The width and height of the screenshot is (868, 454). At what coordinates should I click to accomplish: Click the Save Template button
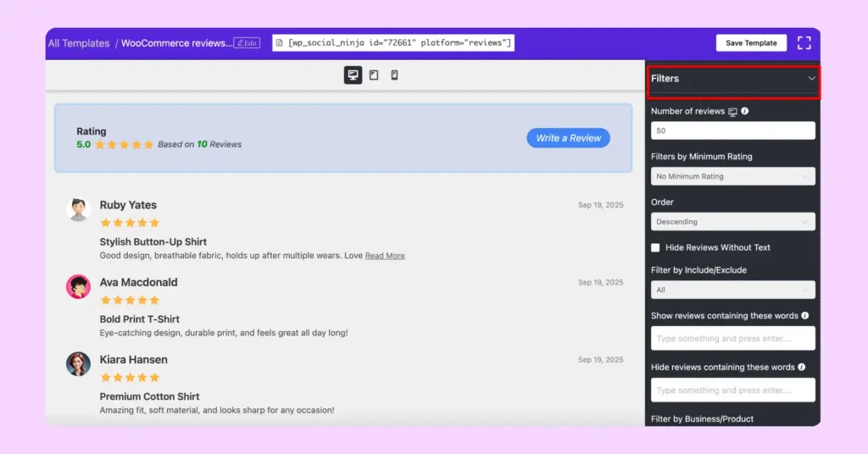(750, 43)
